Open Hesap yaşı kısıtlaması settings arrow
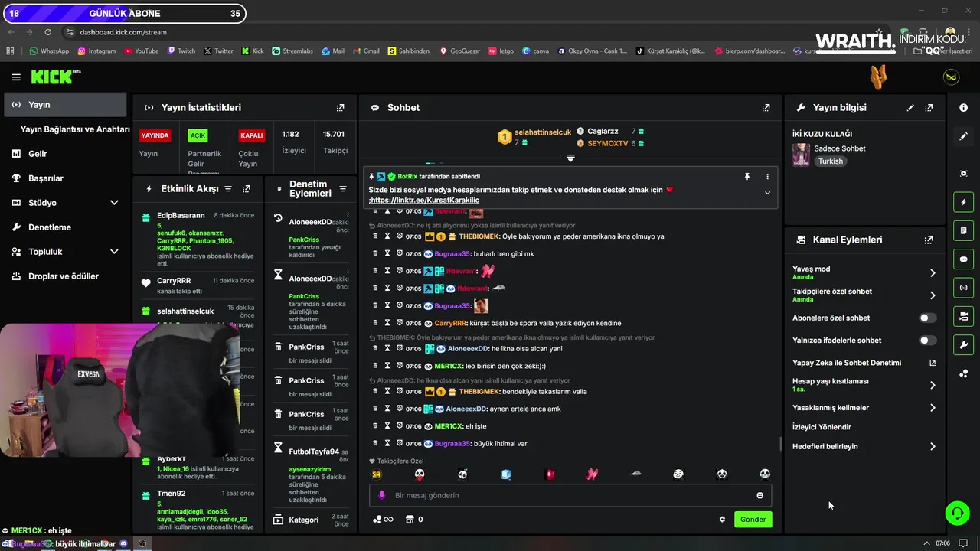 click(933, 385)
